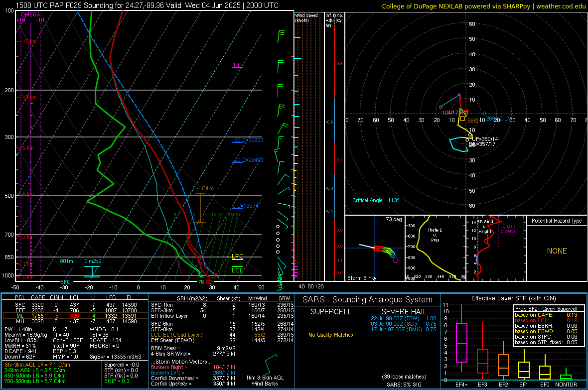Click the 269/12 LM label on hodograph
The width and height of the screenshot is (588, 390).
(x=499, y=119)
